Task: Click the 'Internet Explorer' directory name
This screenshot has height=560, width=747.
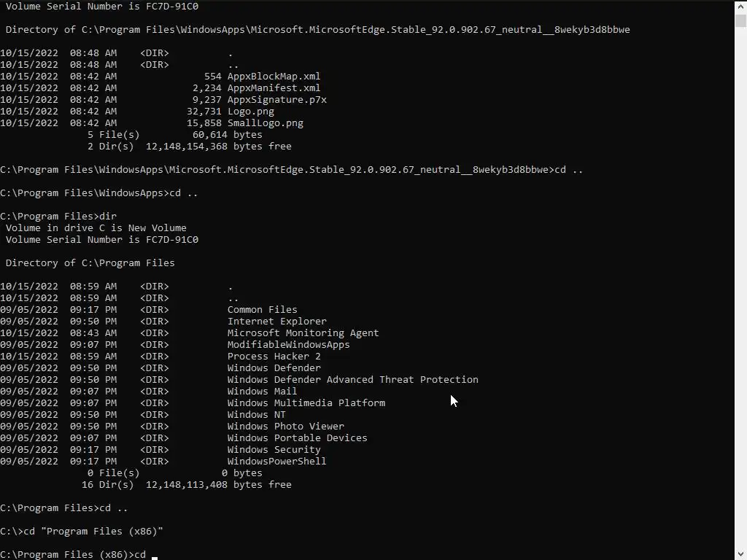Action: coord(276,322)
